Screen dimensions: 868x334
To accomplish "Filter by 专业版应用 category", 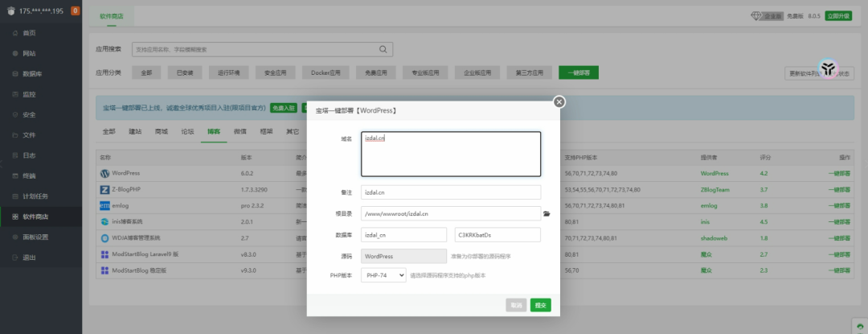I will pos(425,72).
